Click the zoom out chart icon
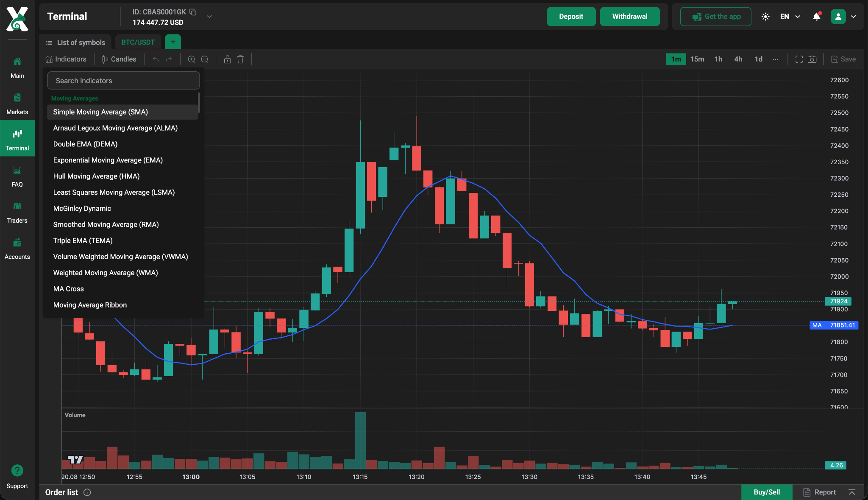868x500 pixels. coord(205,59)
